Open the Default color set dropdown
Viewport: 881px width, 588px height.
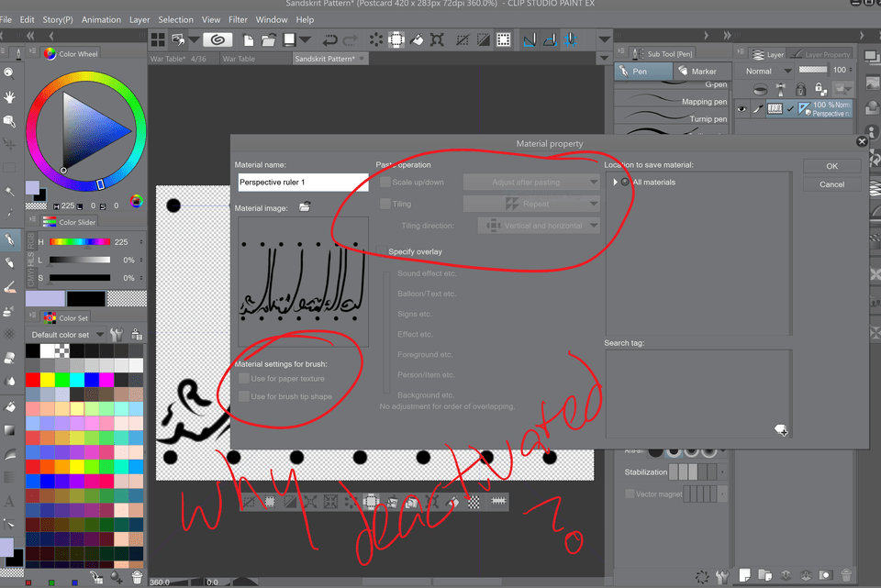coord(66,335)
